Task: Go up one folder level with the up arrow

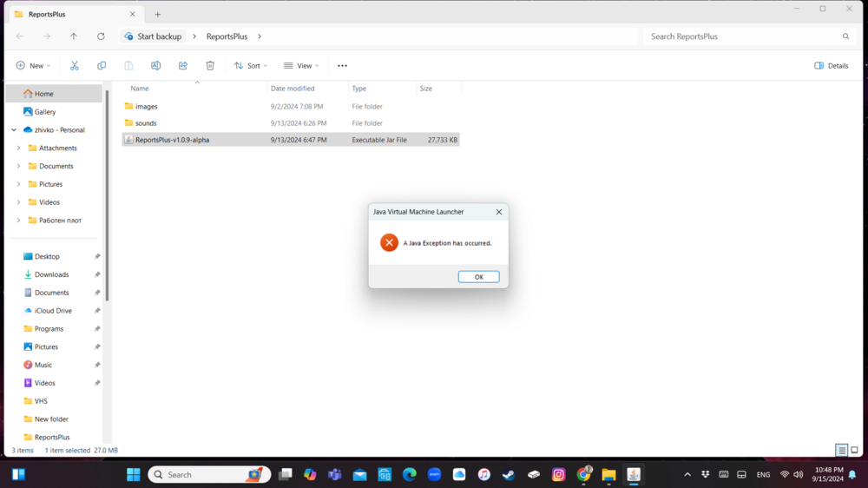Action: [74, 36]
